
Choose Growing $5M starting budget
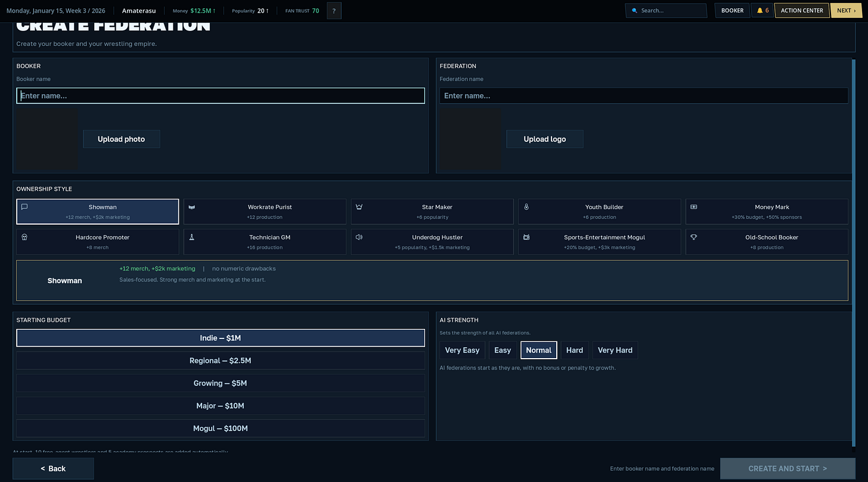(x=221, y=383)
